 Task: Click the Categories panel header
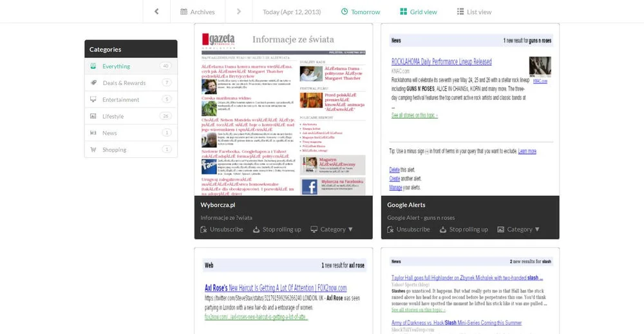131,49
